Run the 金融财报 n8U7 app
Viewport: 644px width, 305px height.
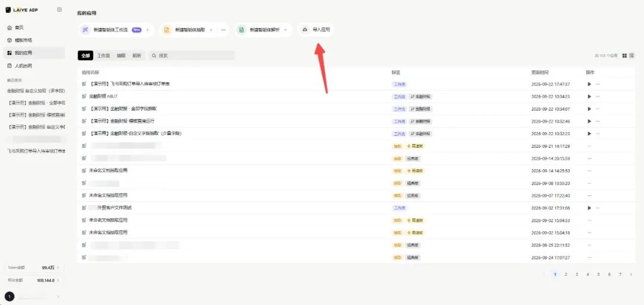pos(589,97)
